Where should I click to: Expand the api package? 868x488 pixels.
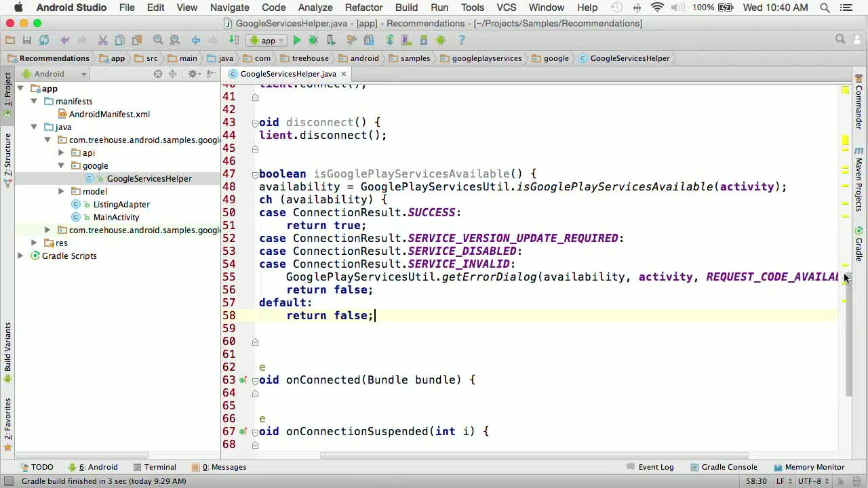pos(61,153)
